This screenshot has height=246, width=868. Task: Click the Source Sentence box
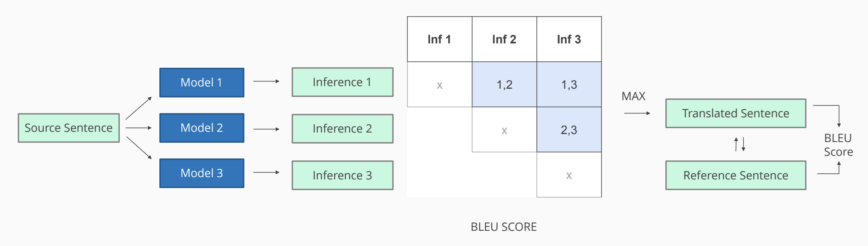[x=68, y=128]
